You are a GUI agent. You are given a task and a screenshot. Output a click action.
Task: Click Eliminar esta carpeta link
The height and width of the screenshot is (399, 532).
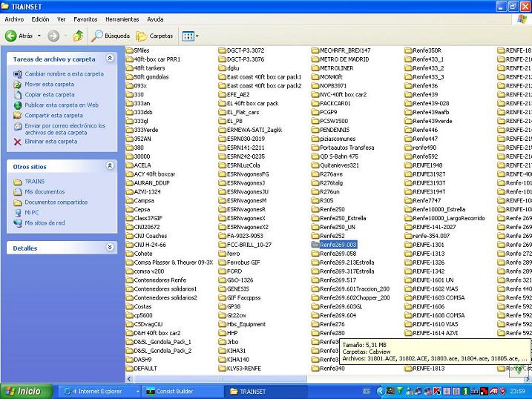coord(50,141)
